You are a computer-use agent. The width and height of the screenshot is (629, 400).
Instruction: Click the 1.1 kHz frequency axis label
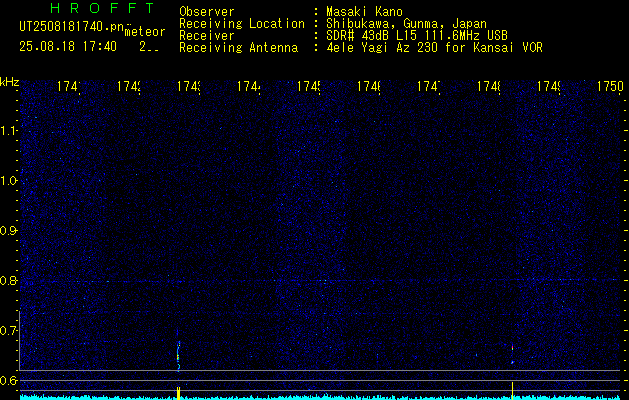[8, 130]
